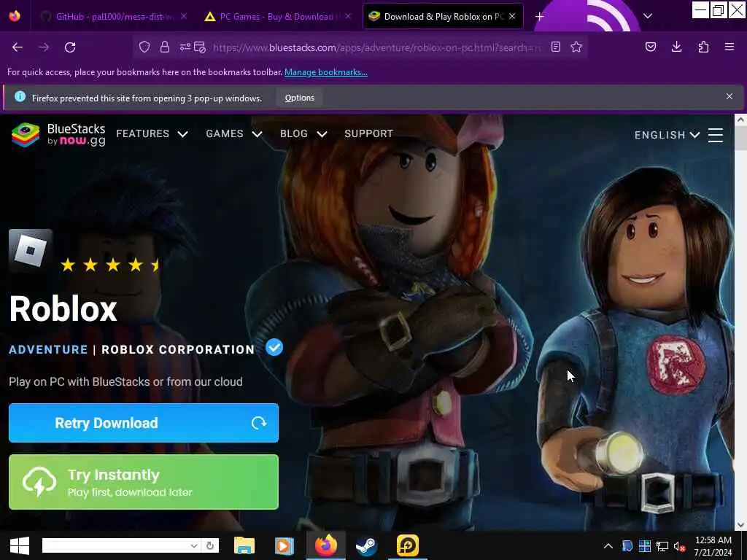
Task: Open the Firefox downloads arrow icon
Action: [676, 47]
